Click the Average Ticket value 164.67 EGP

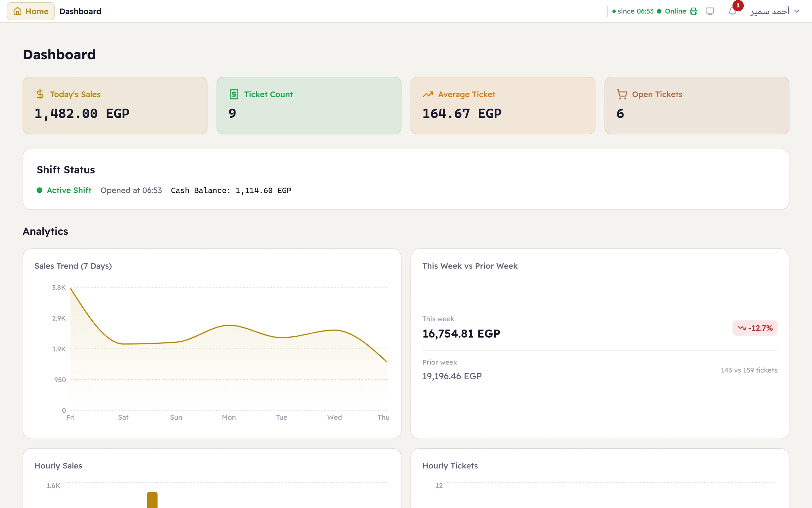[462, 113]
